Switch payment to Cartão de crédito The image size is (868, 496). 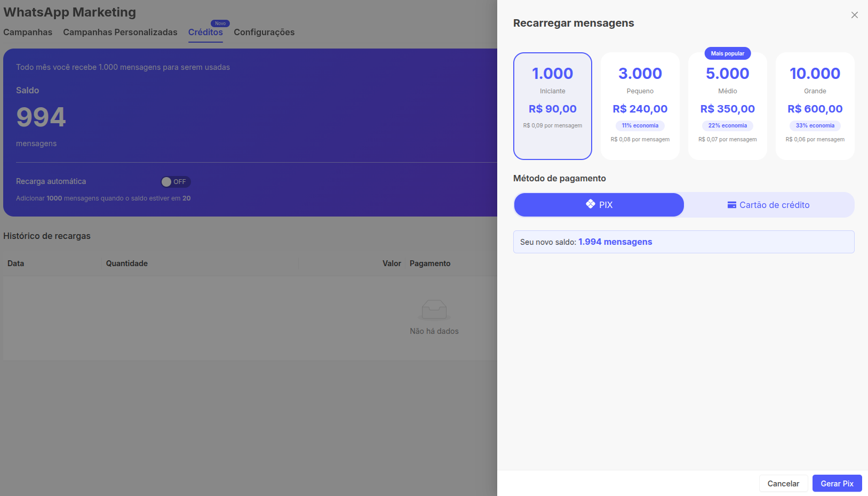click(x=769, y=205)
